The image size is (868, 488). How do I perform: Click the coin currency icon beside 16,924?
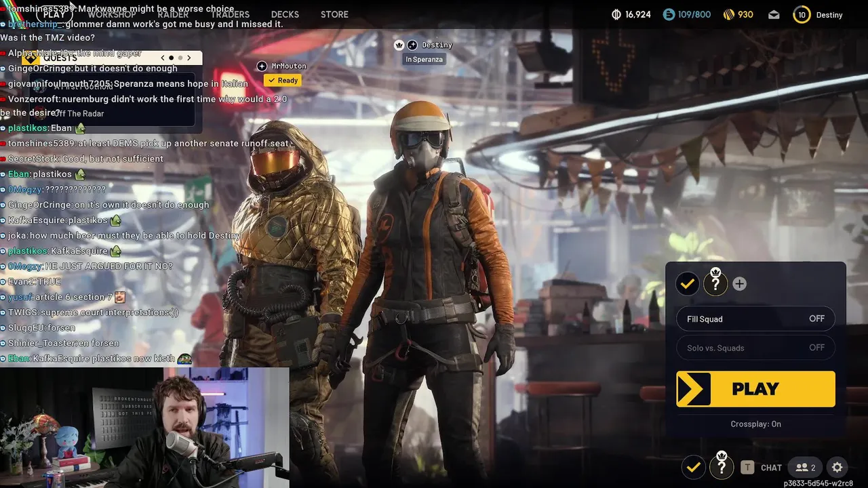(616, 14)
